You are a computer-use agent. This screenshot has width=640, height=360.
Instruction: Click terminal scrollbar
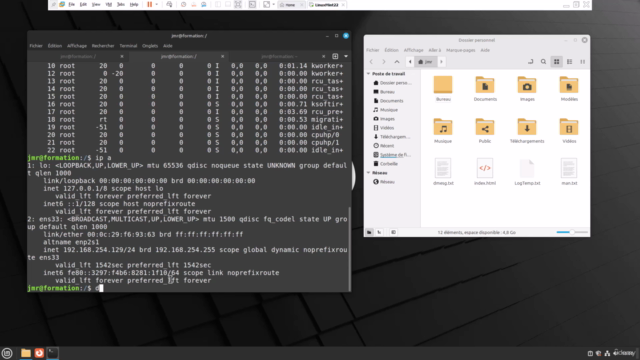click(x=349, y=248)
